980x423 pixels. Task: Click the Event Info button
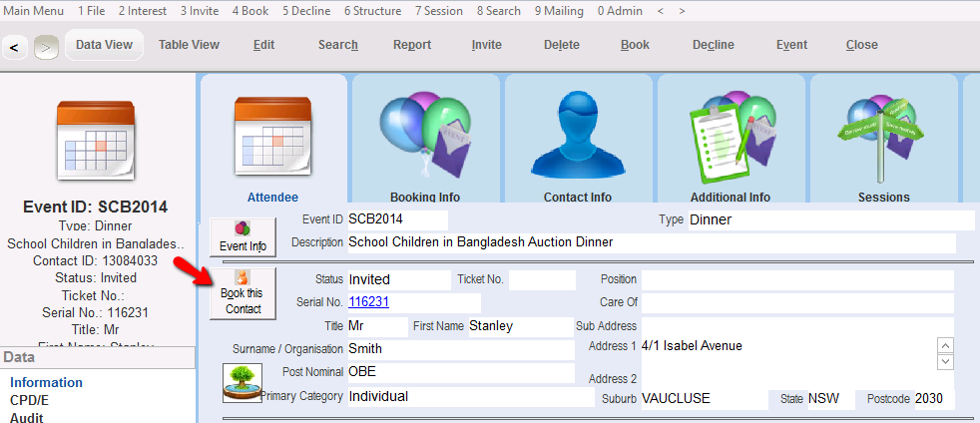click(x=243, y=237)
